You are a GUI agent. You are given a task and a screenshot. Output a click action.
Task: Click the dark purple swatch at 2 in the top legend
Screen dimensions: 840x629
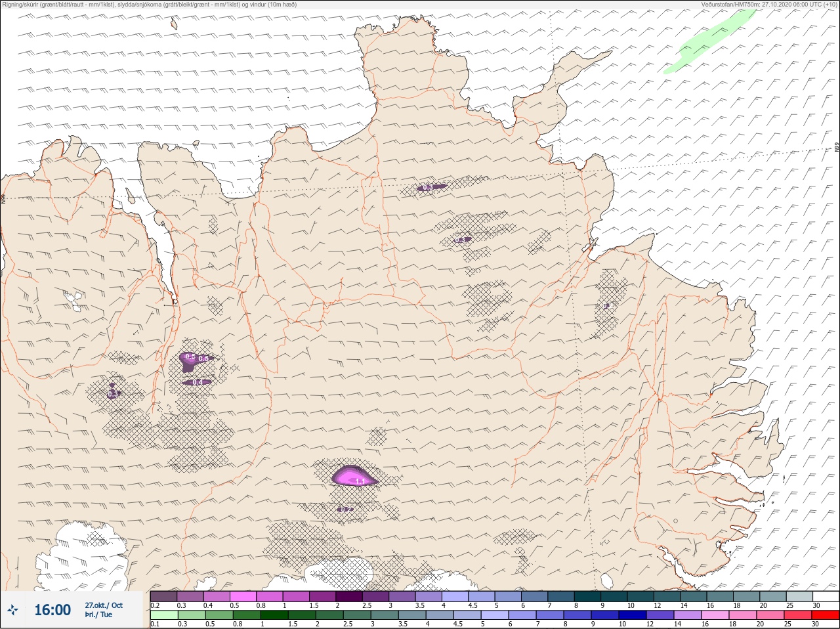pyautogui.click(x=349, y=596)
